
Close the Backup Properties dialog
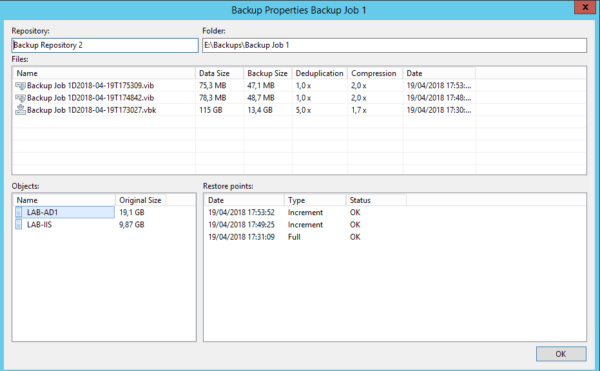(x=585, y=7)
